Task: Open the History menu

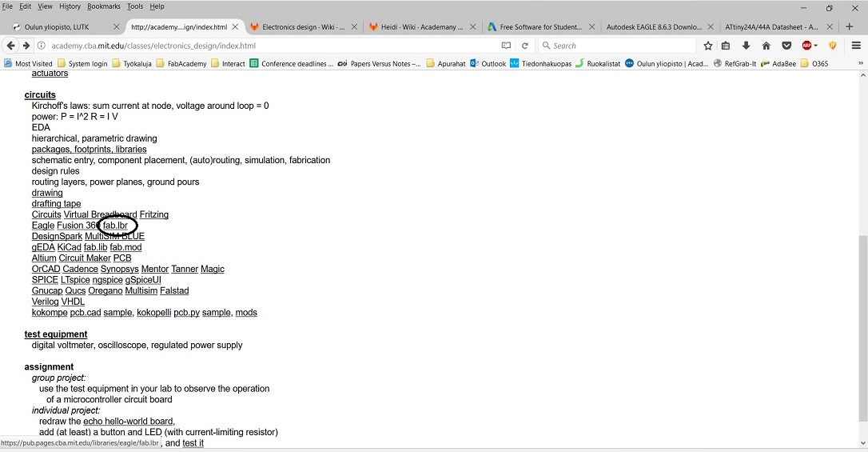Action: point(70,6)
